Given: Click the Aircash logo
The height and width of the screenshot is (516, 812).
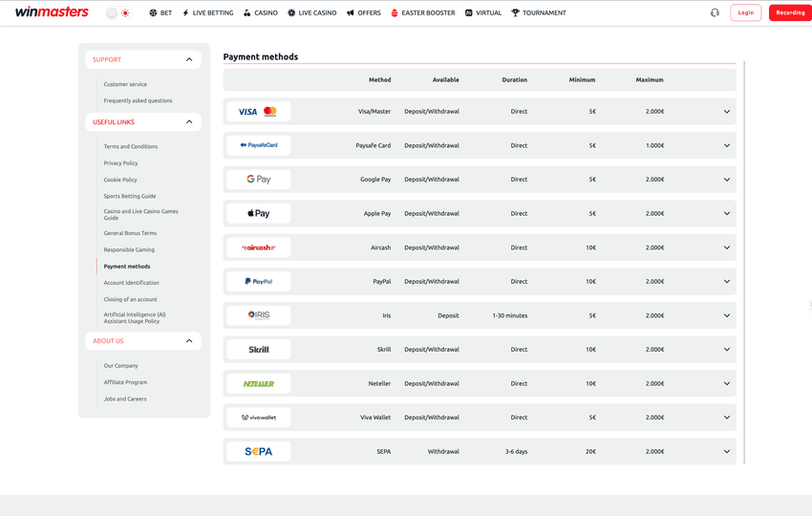Looking at the screenshot, I should 259,247.
